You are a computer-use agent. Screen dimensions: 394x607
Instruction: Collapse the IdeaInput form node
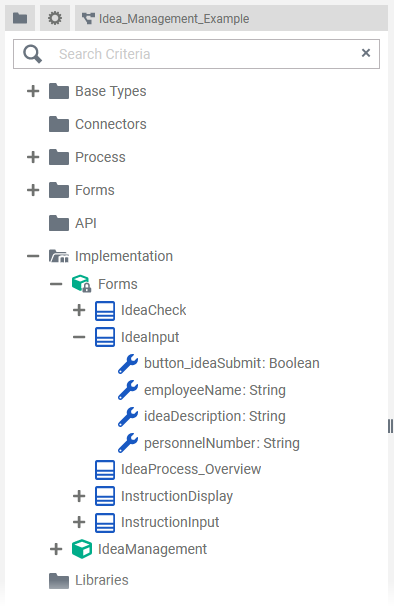pos(79,337)
